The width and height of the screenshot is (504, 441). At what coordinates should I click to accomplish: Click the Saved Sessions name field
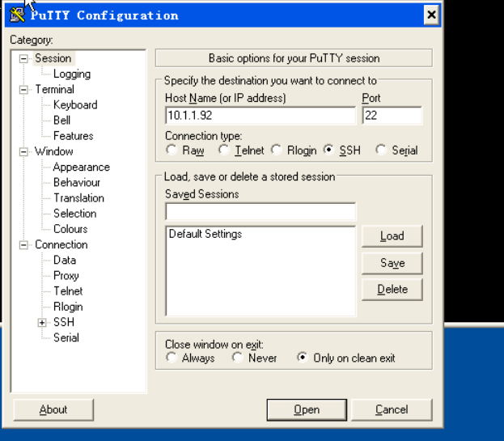[x=260, y=211]
